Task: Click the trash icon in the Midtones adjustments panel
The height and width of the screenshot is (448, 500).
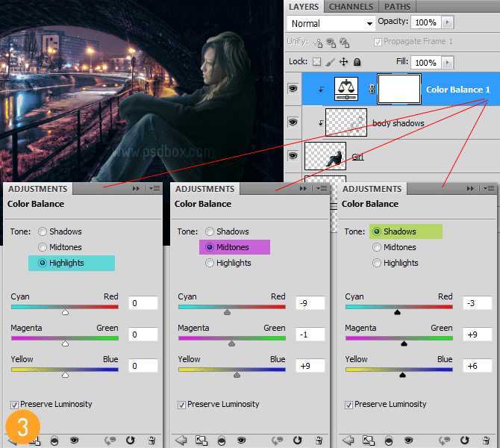Action: click(319, 441)
